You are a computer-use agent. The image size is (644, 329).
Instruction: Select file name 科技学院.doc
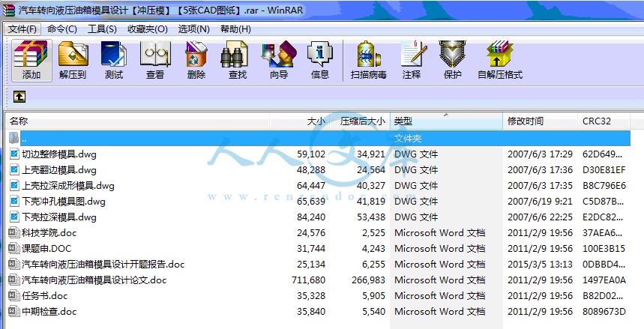pos(49,233)
